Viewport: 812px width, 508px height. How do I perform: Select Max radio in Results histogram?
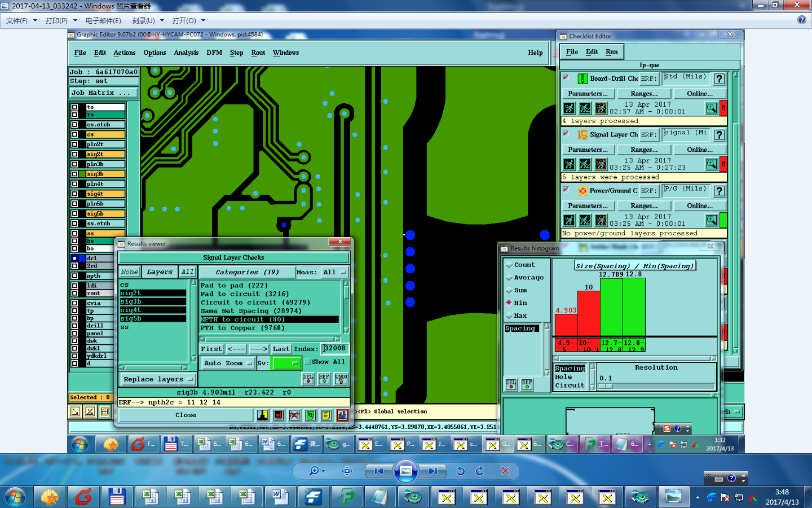coord(509,316)
